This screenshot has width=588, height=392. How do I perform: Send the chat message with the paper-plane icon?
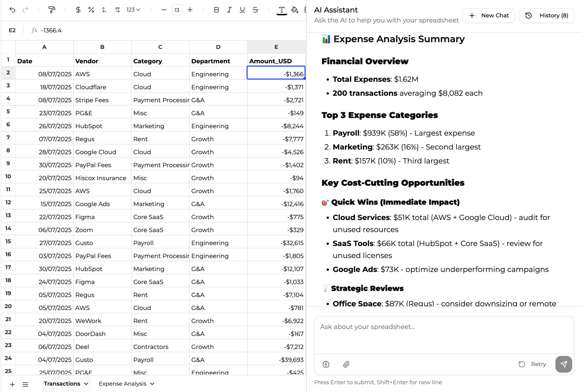click(x=564, y=364)
